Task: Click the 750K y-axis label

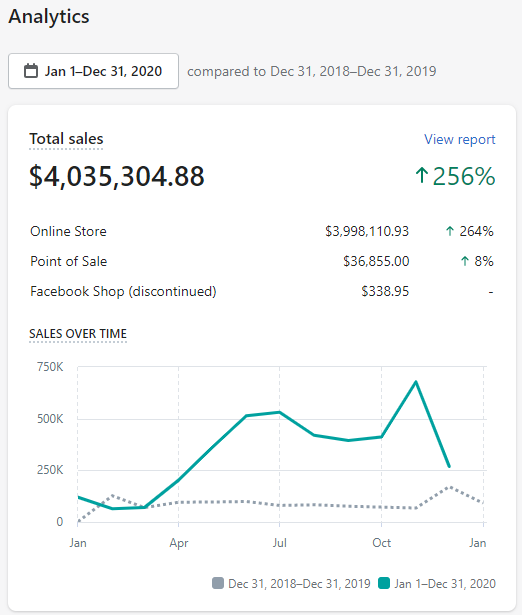Action: [x=50, y=367]
